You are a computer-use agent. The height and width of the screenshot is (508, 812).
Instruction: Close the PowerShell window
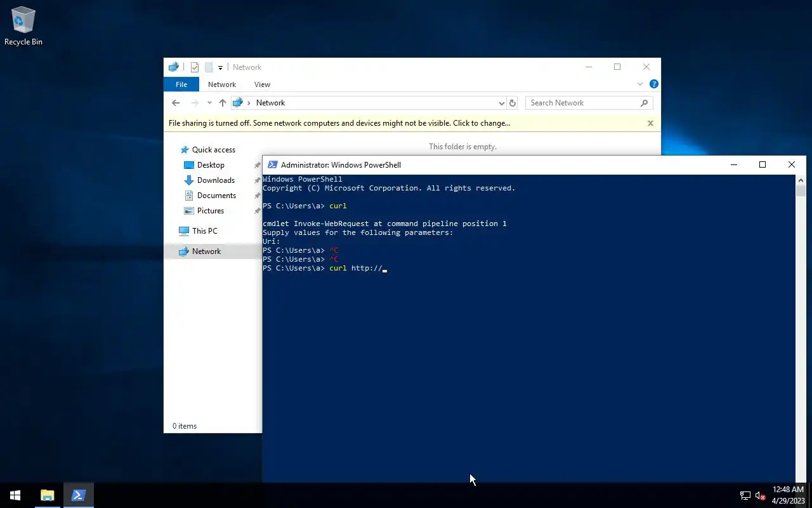(792, 164)
